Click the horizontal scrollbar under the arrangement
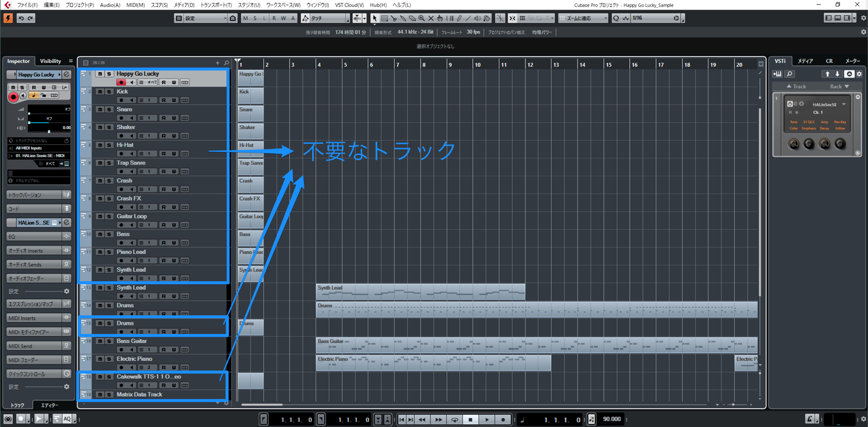Viewport: 868px width, 427px height. coord(262,405)
